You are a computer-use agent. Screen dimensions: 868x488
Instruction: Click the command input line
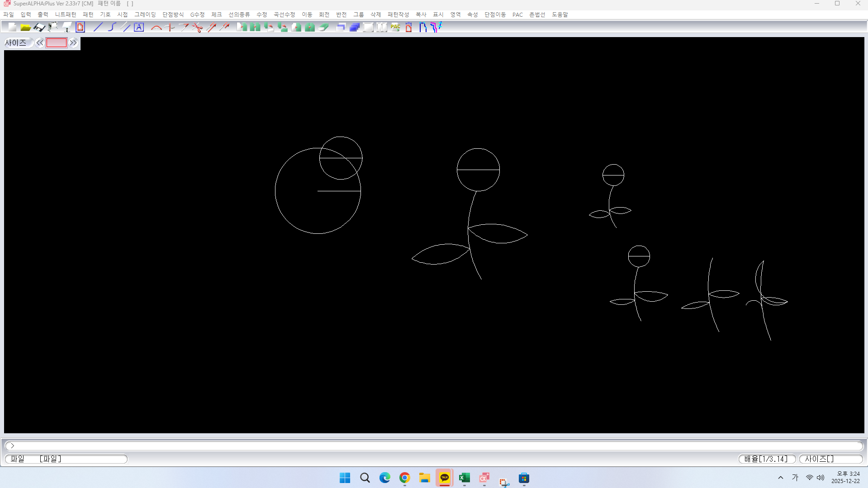434,445
